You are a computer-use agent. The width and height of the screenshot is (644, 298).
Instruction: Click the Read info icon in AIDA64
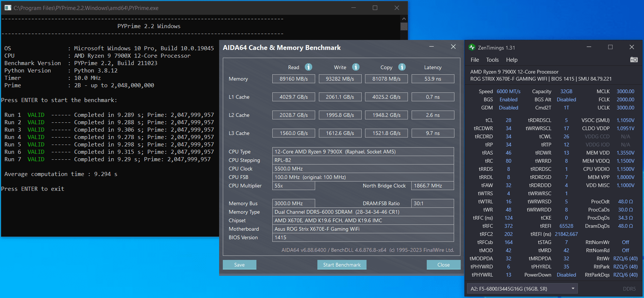click(x=309, y=67)
